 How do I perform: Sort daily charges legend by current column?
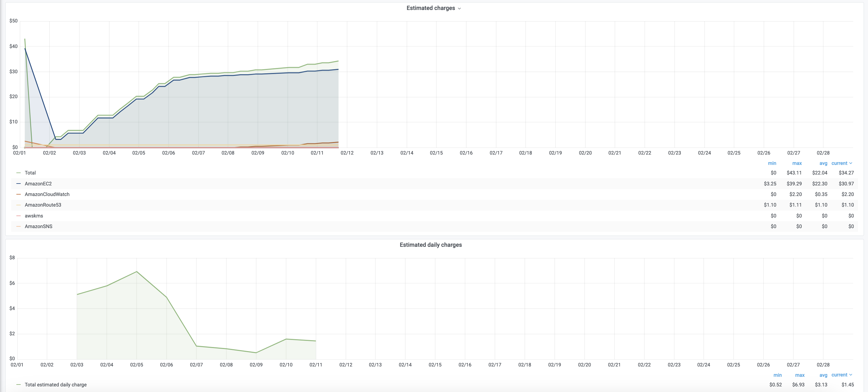[x=841, y=375]
